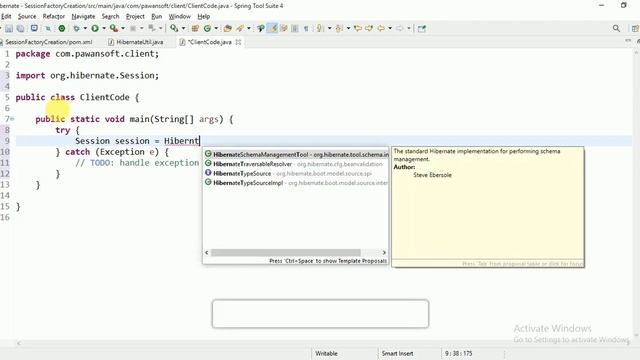Screen dimensions: 640x360
Task: Open the Forward history dropdown arrow
Action: click(x=409, y=28)
